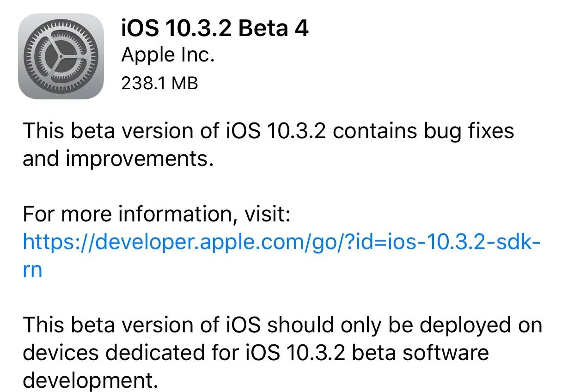Screen dimensions: 574x392
Task: Tap the Settings gear update icon
Action: (x=61, y=56)
